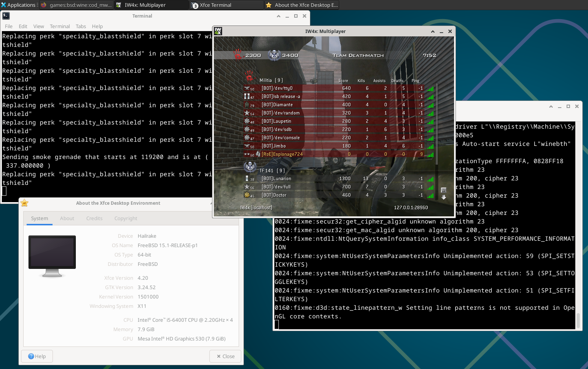Select the [BOT]lsb_release -a scoreboard row

pos(339,96)
